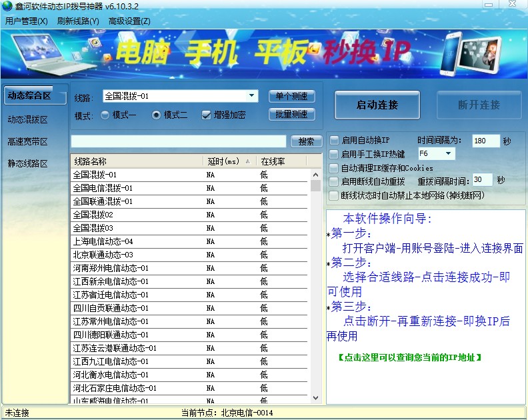Select the row 全国联通混拨-01
The width and height of the screenshot is (528, 420).
189,201
